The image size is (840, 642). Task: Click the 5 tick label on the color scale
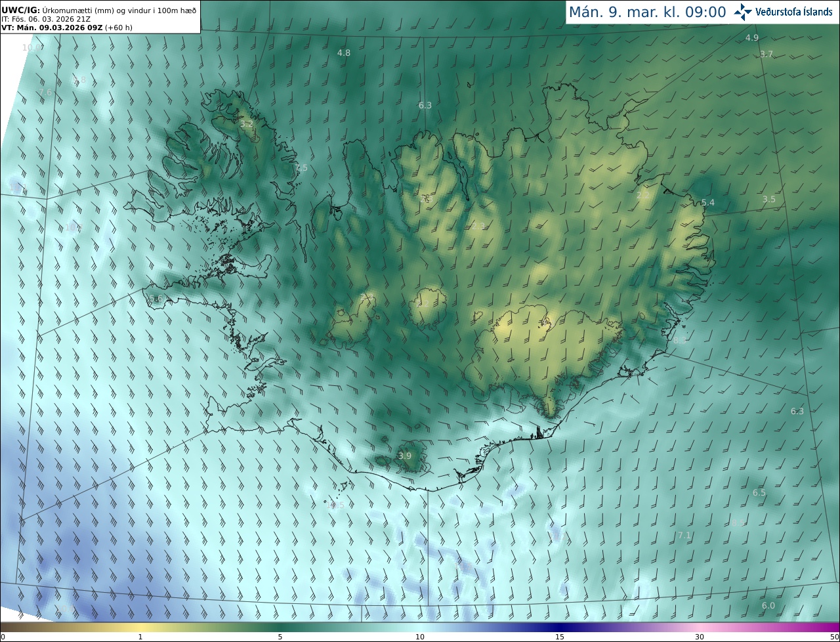(x=280, y=637)
